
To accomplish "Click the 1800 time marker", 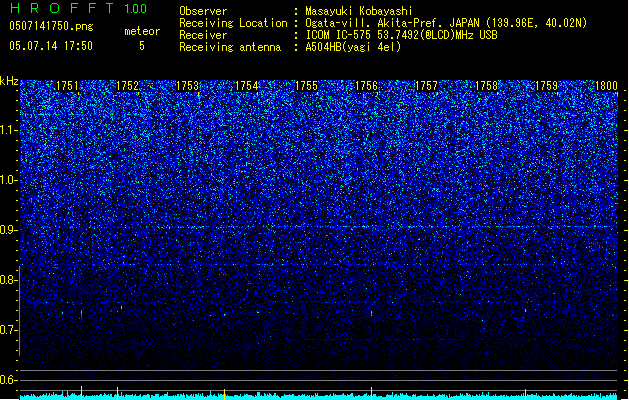I will click(x=606, y=86).
